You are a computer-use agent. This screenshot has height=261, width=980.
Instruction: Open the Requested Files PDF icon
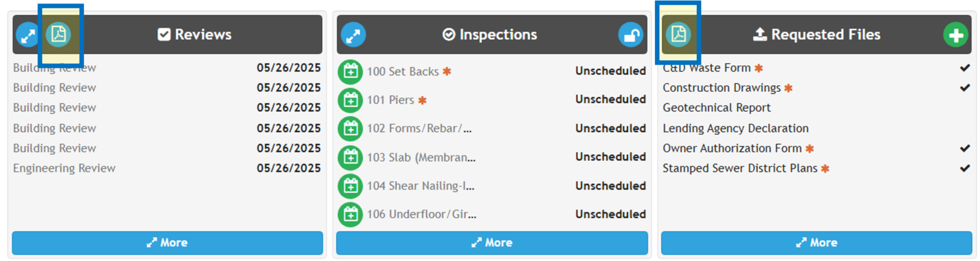[x=678, y=35]
